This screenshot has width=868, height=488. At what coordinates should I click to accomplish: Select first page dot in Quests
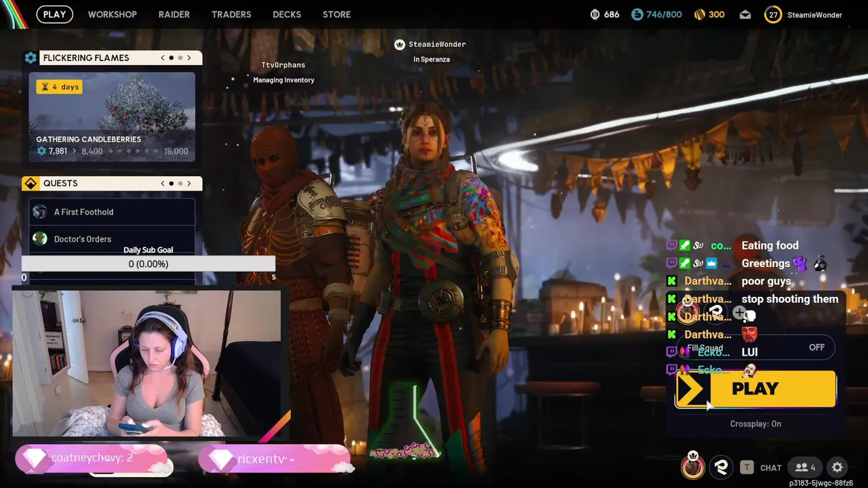171,184
